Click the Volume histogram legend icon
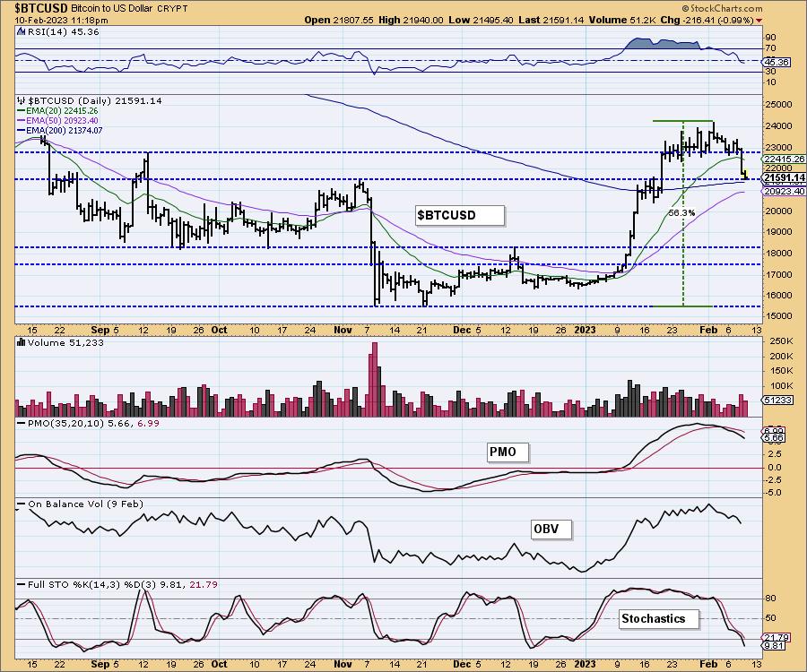 click(x=22, y=342)
